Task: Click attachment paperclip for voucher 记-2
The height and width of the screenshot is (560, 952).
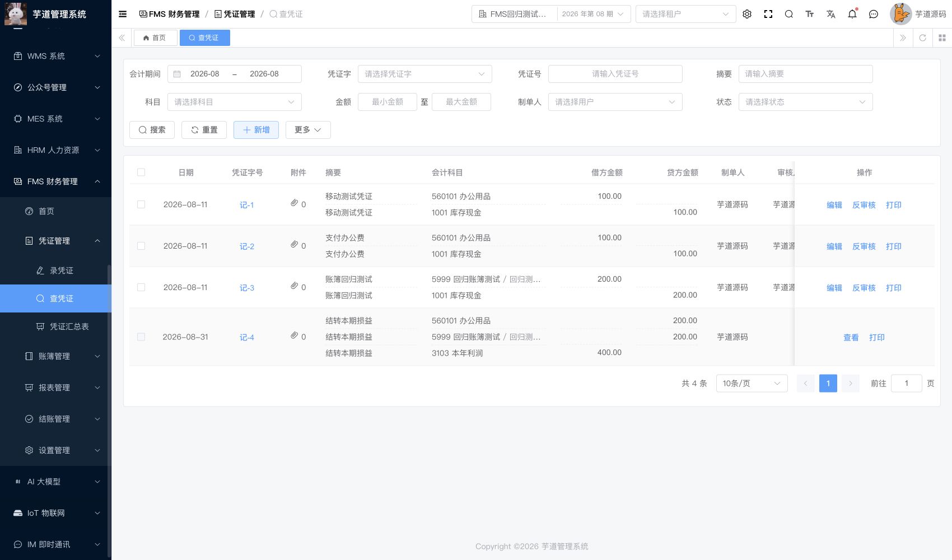Action: tap(294, 244)
